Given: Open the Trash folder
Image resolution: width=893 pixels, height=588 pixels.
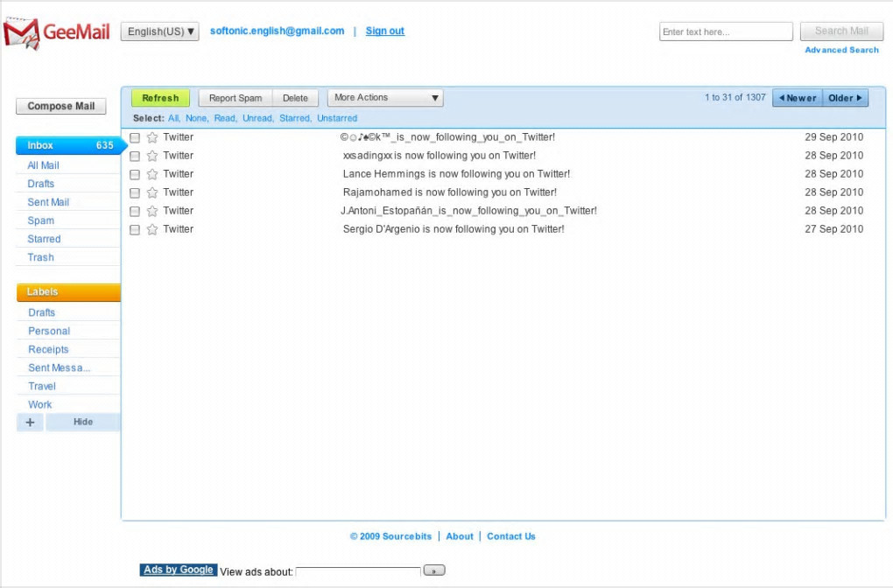Looking at the screenshot, I should click(41, 257).
